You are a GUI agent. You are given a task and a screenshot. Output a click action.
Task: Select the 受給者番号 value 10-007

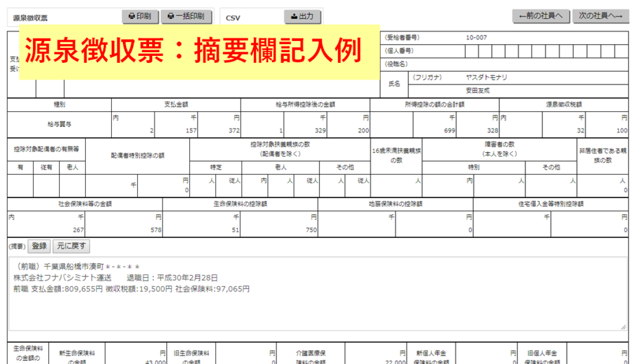476,37
